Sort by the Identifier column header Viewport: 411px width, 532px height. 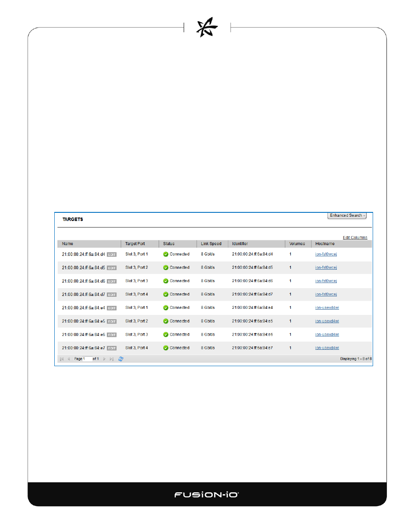coord(256,244)
